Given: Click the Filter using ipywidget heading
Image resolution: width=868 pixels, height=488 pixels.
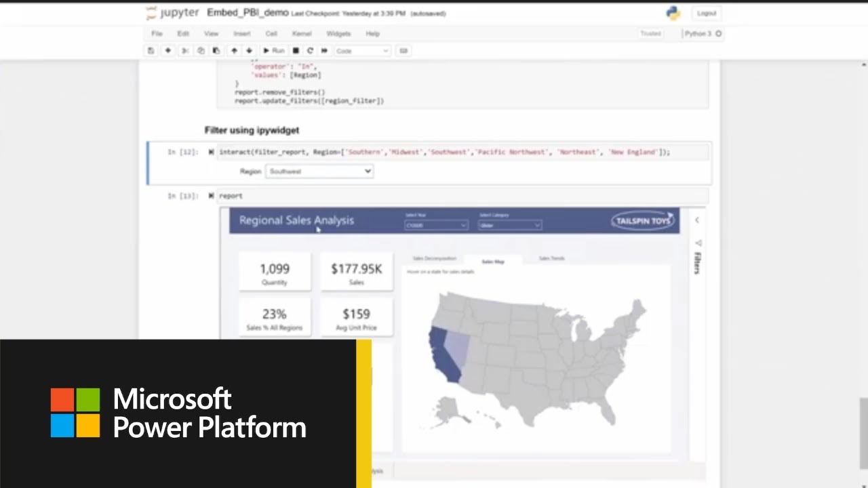Looking at the screenshot, I should tap(252, 130).
